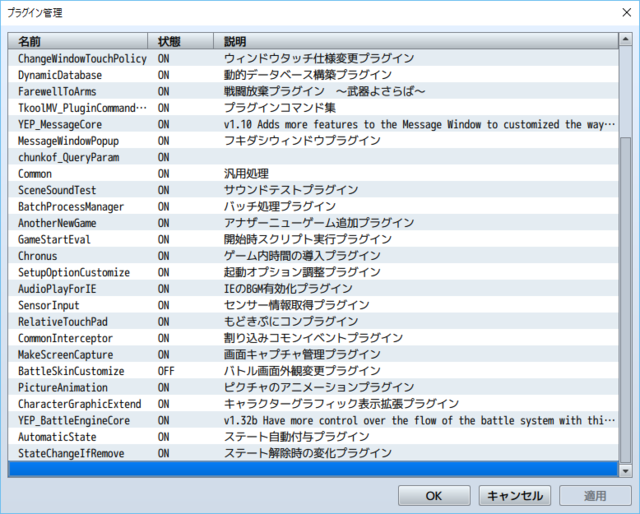Viewport: 640px width, 514px height.
Task: Click the キャンセル button
Action: tap(515, 496)
